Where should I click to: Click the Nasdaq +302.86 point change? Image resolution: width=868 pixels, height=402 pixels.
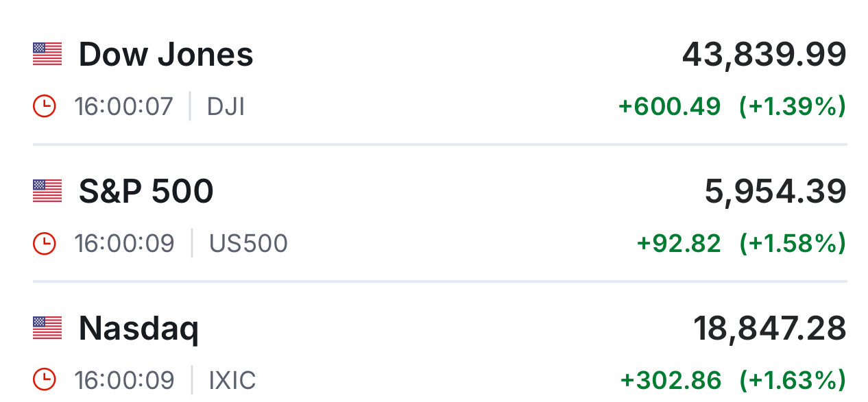point(671,380)
